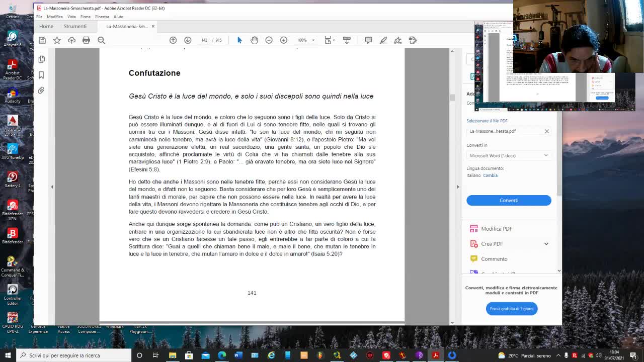The height and width of the screenshot is (362, 644).
Task: Save the file with the toolbar save icon
Action: (x=42, y=40)
